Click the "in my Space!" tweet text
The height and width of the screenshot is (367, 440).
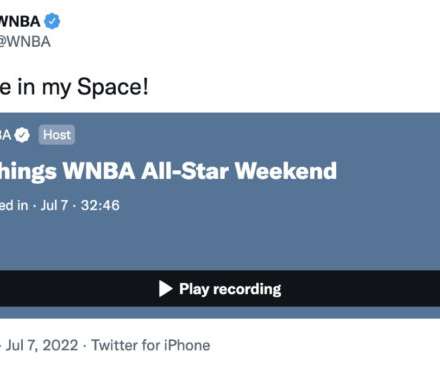(x=74, y=87)
